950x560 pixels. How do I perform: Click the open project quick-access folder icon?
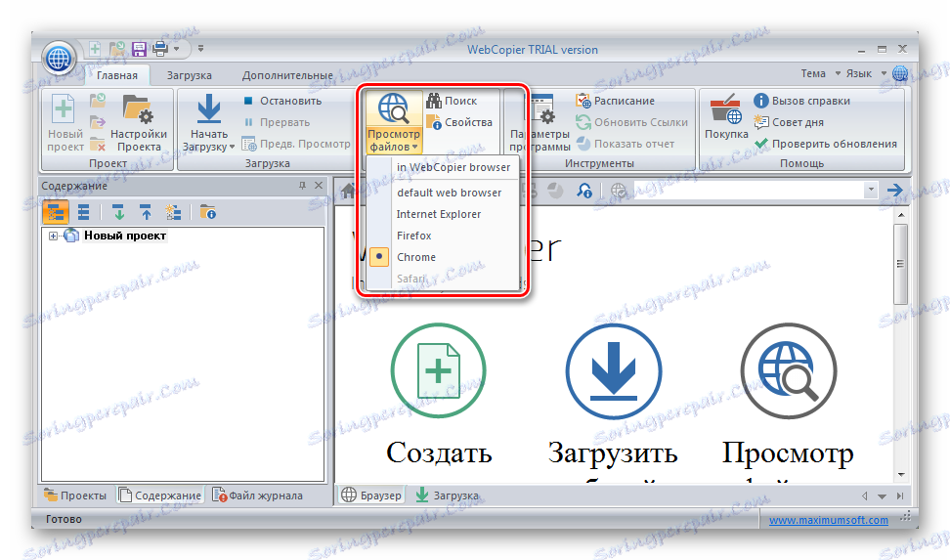click(117, 49)
